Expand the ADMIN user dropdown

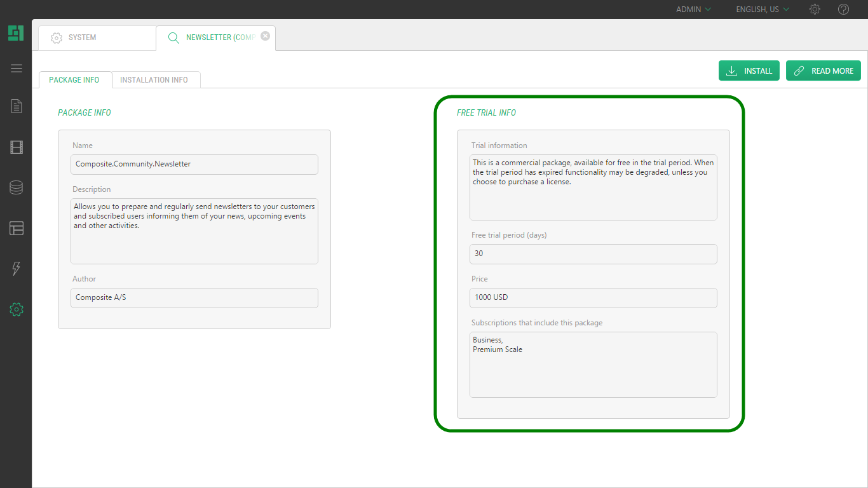tap(693, 10)
